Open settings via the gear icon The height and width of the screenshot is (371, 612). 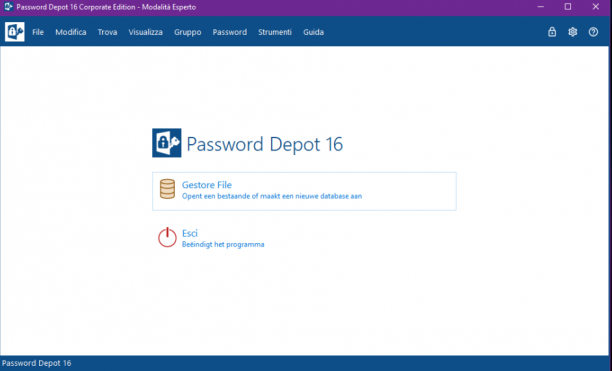(x=573, y=32)
